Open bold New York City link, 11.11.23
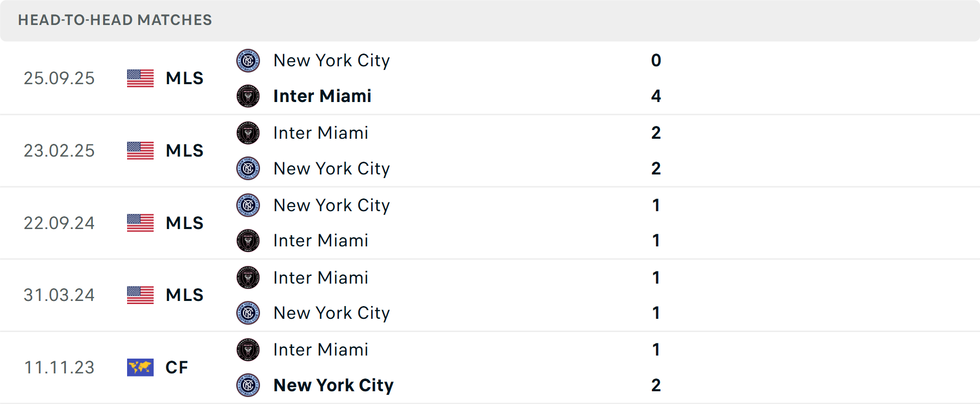This screenshot has height=404, width=980. point(333,385)
